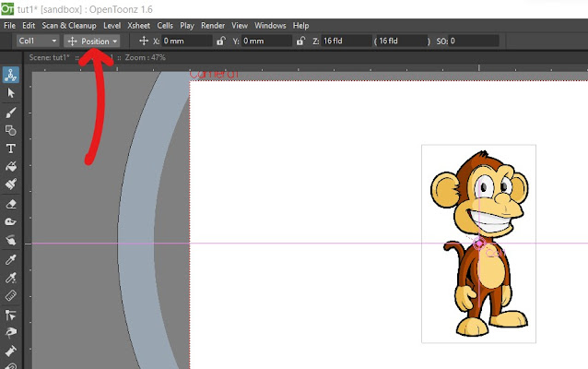The width and height of the screenshot is (588, 369).
Task: Select the RGB Picker eyedropper tool
Action: pos(11,278)
